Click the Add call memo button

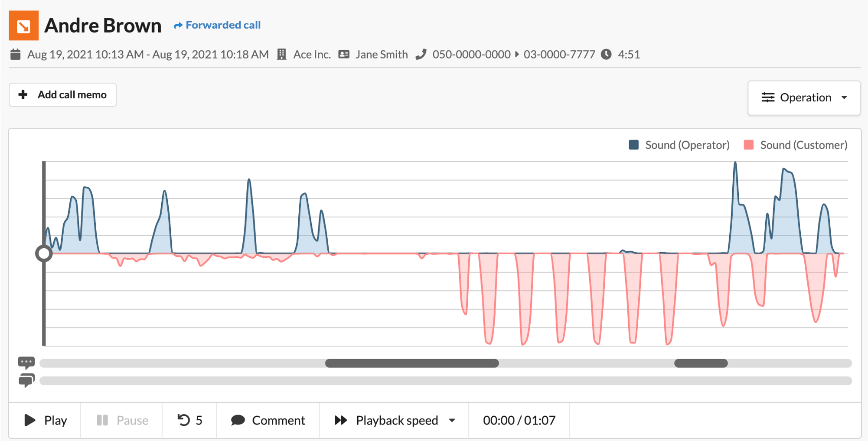[x=63, y=95]
